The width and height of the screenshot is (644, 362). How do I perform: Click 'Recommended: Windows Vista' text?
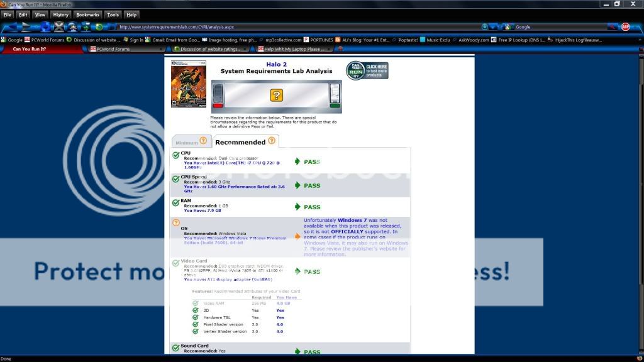215,234
